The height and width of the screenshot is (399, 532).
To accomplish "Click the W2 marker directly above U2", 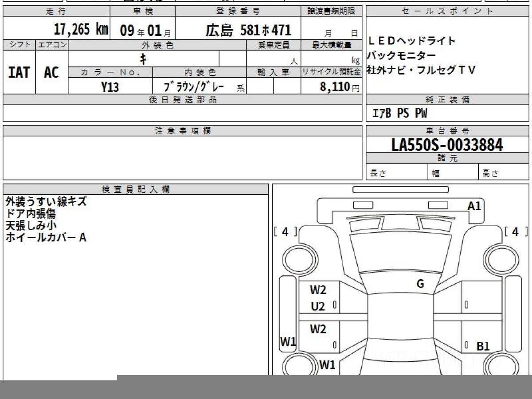I will pyautogui.click(x=318, y=290).
